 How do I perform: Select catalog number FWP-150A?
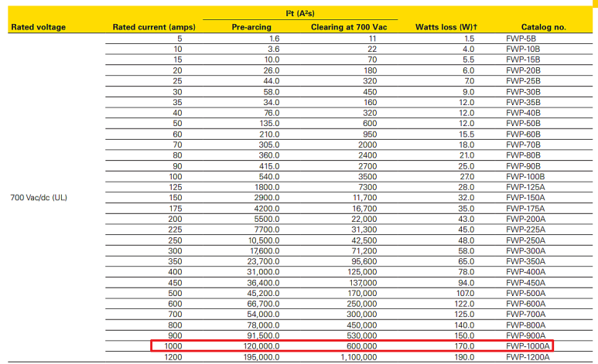click(525, 197)
